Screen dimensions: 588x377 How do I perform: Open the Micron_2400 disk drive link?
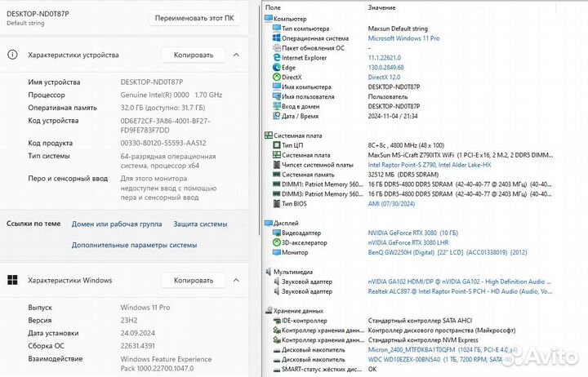443,349
